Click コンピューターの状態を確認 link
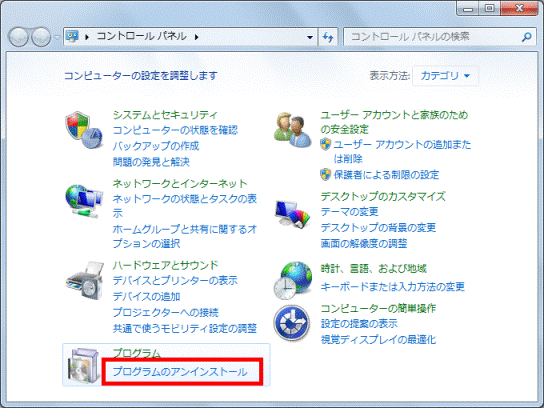This screenshot has width=544, height=408. pos(175,130)
